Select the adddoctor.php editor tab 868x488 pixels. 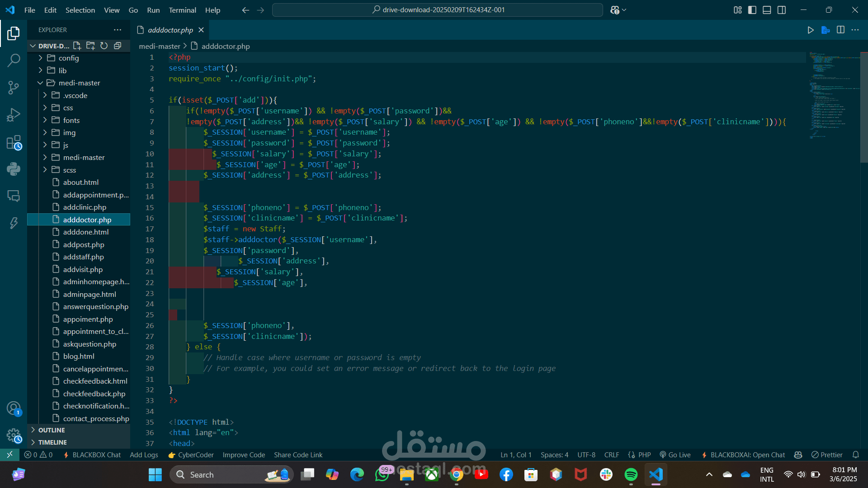(x=170, y=30)
